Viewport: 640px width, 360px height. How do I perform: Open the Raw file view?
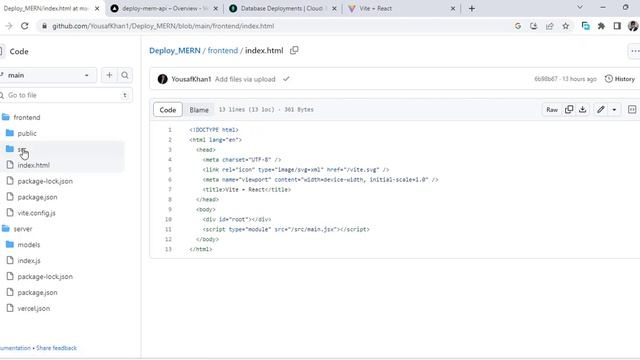pos(552,109)
